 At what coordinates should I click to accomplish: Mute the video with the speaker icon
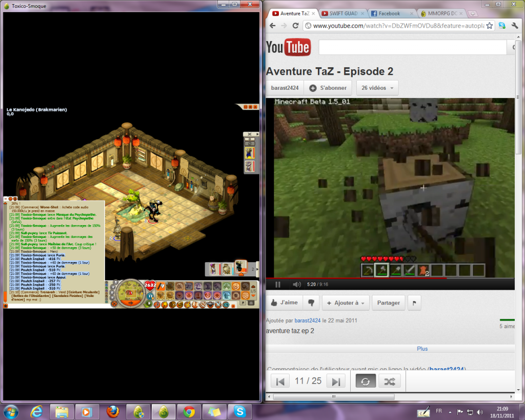coord(297,284)
